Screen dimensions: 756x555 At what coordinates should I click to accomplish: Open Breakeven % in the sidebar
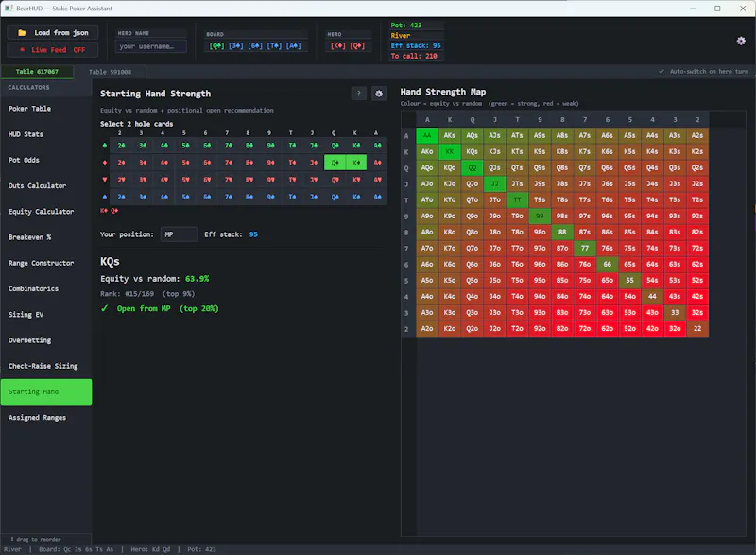46,237
